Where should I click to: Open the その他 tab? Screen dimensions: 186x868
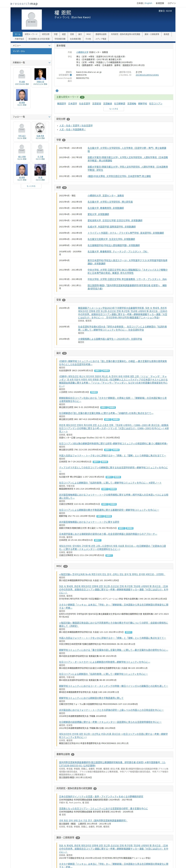point(88,39)
